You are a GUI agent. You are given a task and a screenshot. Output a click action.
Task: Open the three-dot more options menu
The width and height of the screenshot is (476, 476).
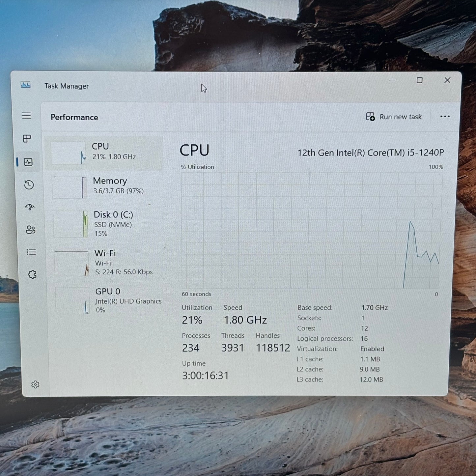(445, 117)
